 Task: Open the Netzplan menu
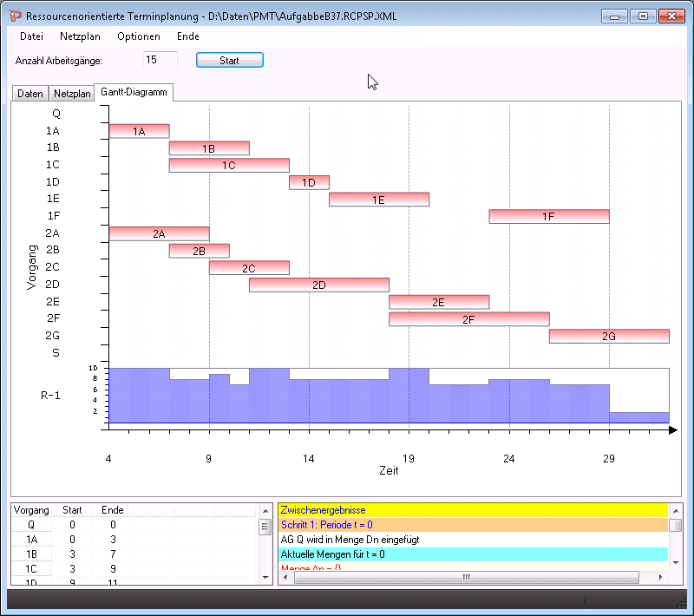(80, 36)
